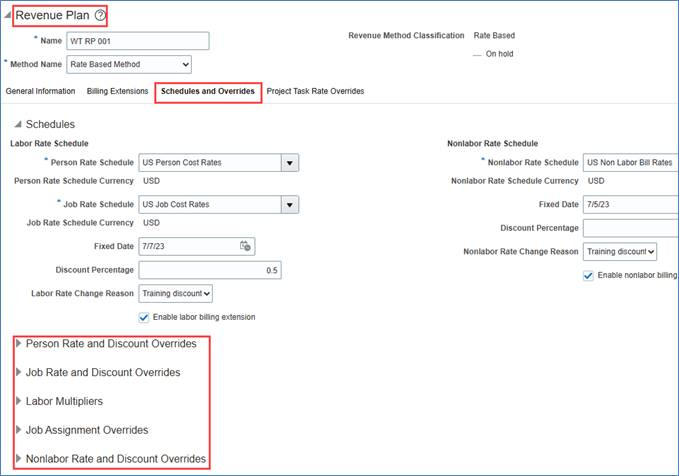Click the Nonlabor Rate Schedule heading

[492, 143]
